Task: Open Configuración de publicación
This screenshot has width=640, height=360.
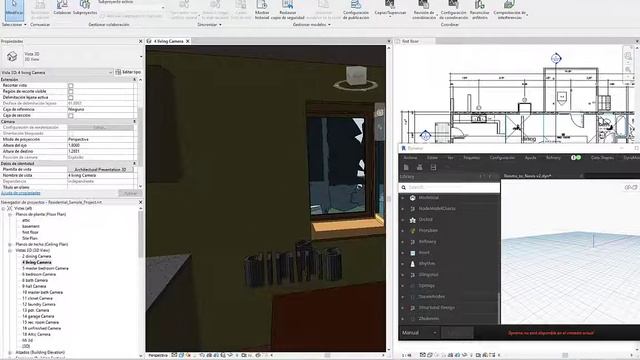Action: (x=356, y=10)
